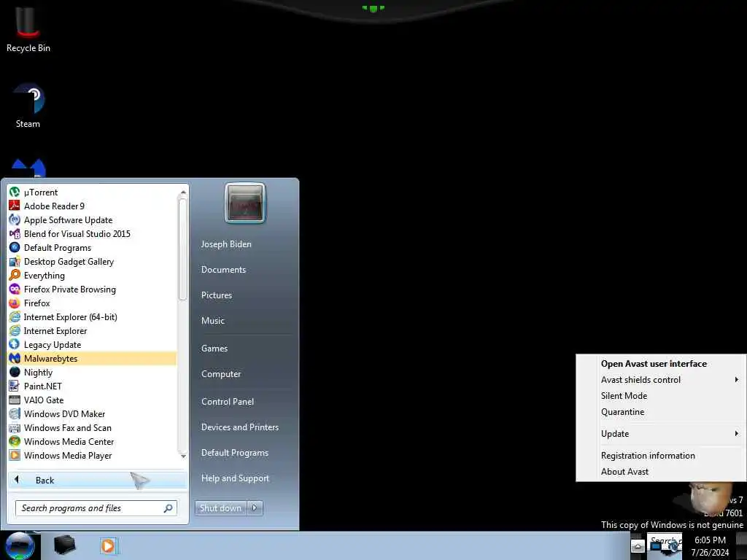Click the Internet Explorer 32-bit icon

point(15,330)
